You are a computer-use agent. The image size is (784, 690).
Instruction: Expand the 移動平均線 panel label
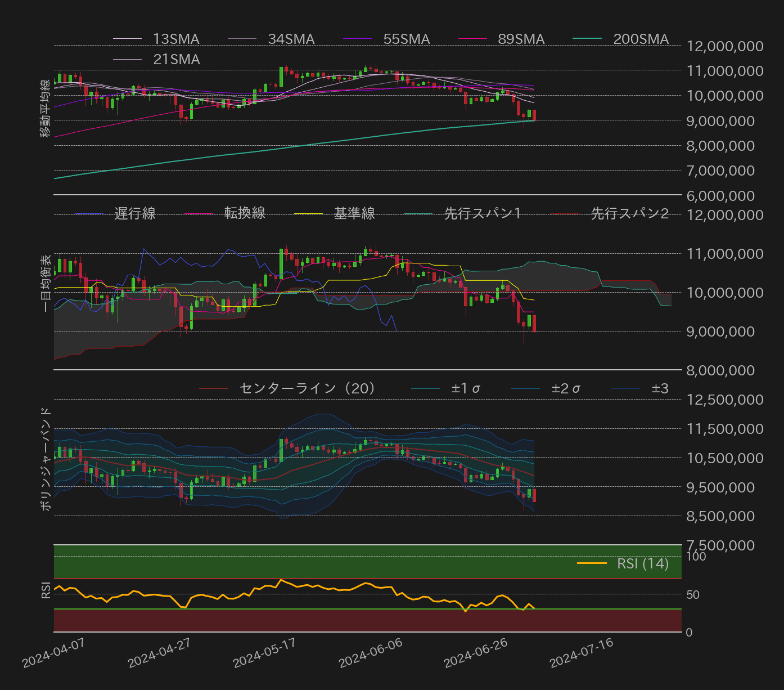pyautogui.click(x=45, y=107)
